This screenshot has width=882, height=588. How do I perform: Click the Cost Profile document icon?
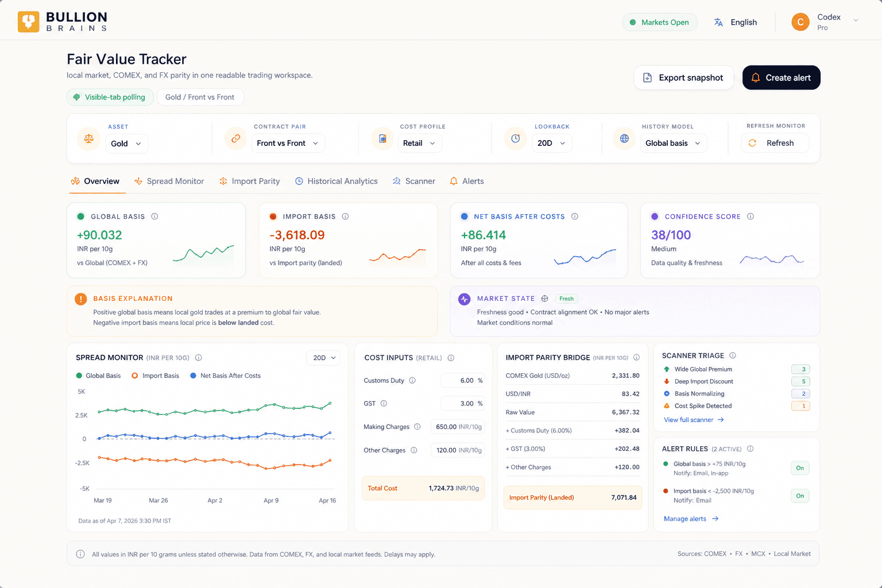[382, 138]
